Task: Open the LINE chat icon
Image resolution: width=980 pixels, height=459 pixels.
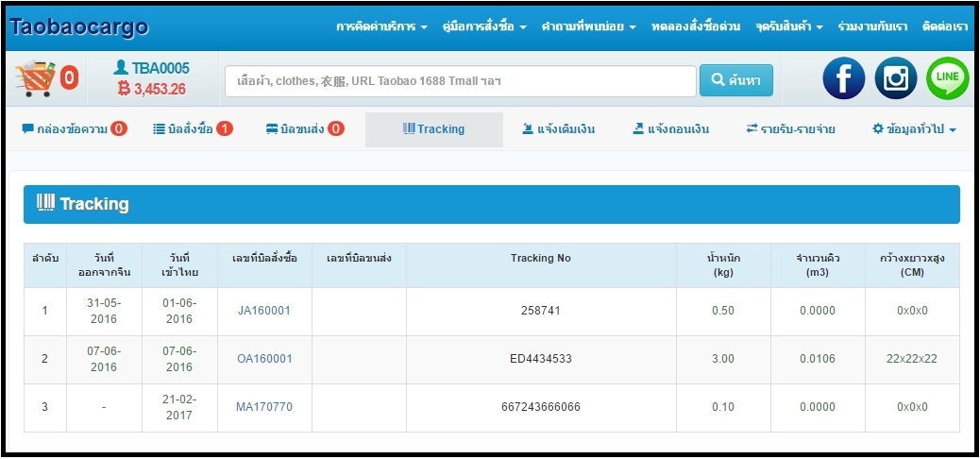Action: click(x=947, y=79)
